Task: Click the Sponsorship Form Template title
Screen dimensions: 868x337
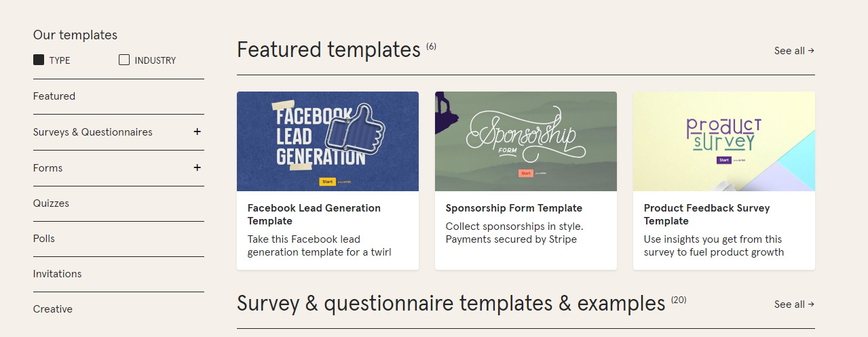Action: point(514,208)
